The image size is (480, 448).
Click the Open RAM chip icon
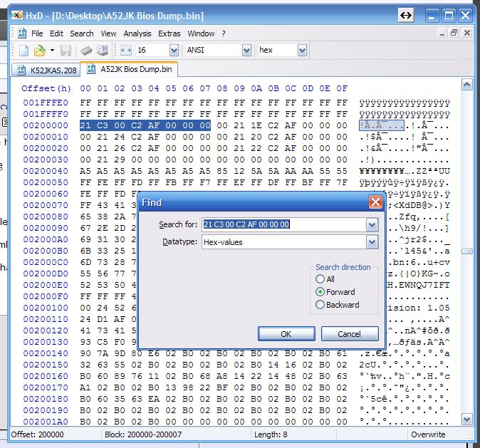pos(86,51)
